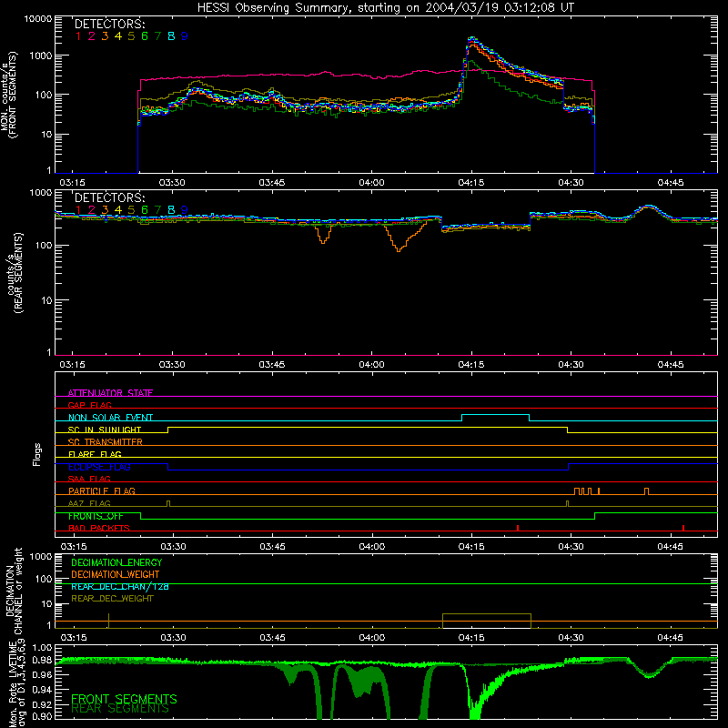Pick detector 9 in front segments legend
728x728 pixels.
pyautogui.click(x=185, y=36)
